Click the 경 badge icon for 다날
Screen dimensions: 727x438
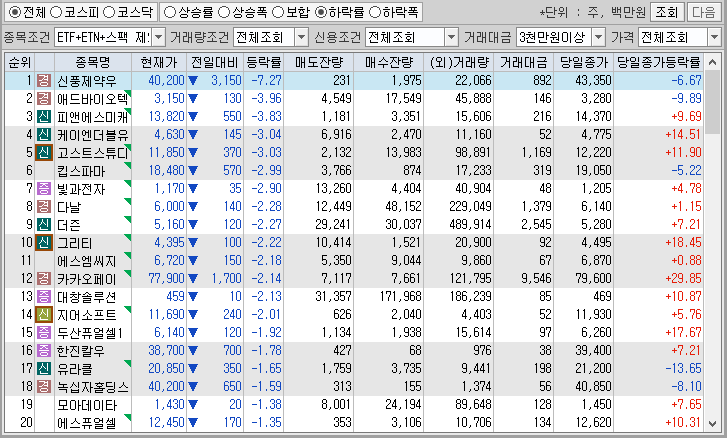pyautogui.click(x=44, y=207)
